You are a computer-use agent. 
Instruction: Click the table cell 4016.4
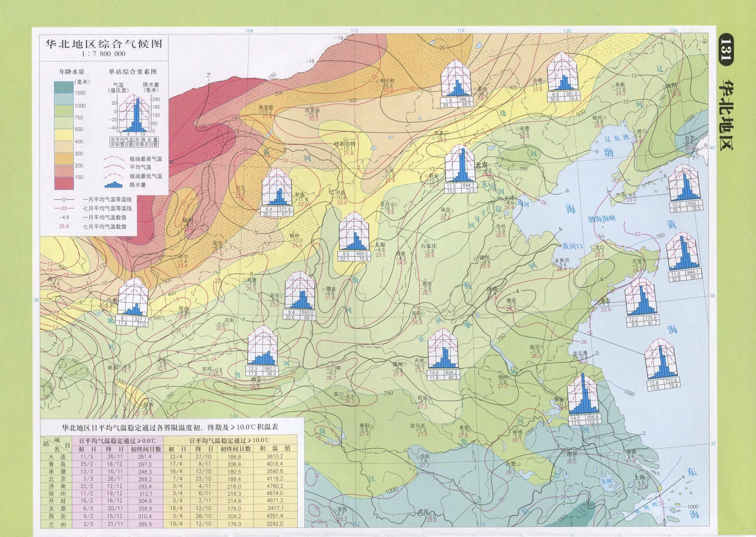point(275,464)
